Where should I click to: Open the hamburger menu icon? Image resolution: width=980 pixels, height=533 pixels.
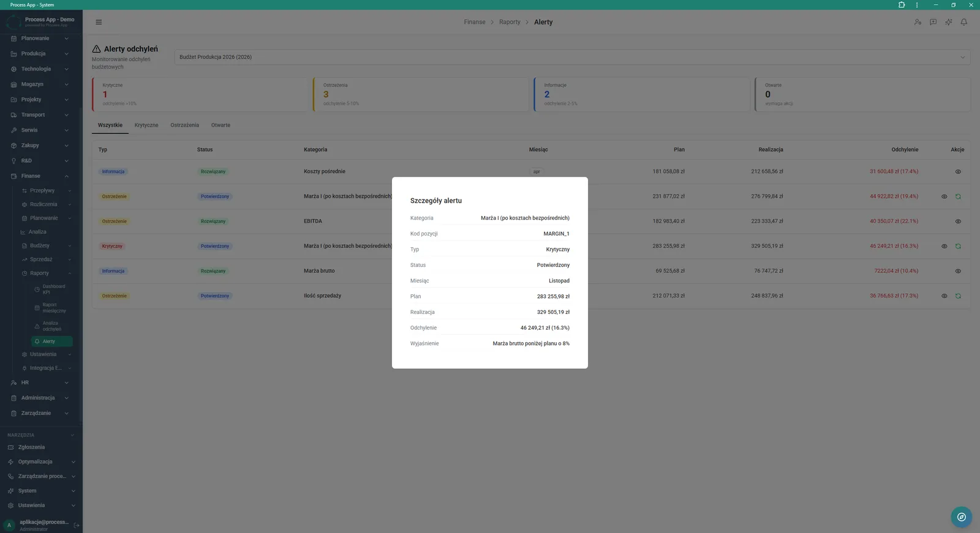99,22
